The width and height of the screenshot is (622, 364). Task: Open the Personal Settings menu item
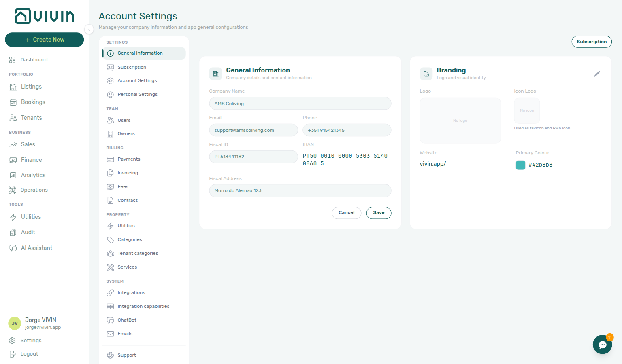coord(144,95)
